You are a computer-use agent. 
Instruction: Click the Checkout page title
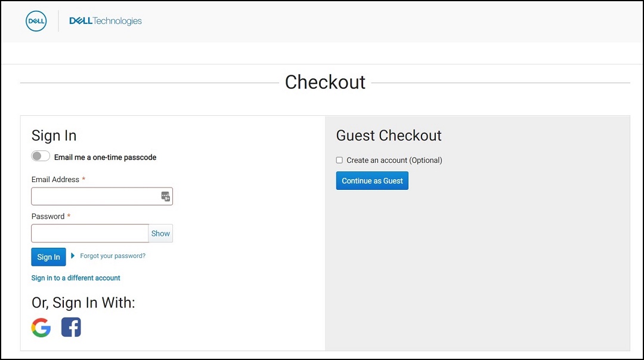coord(325,82)
